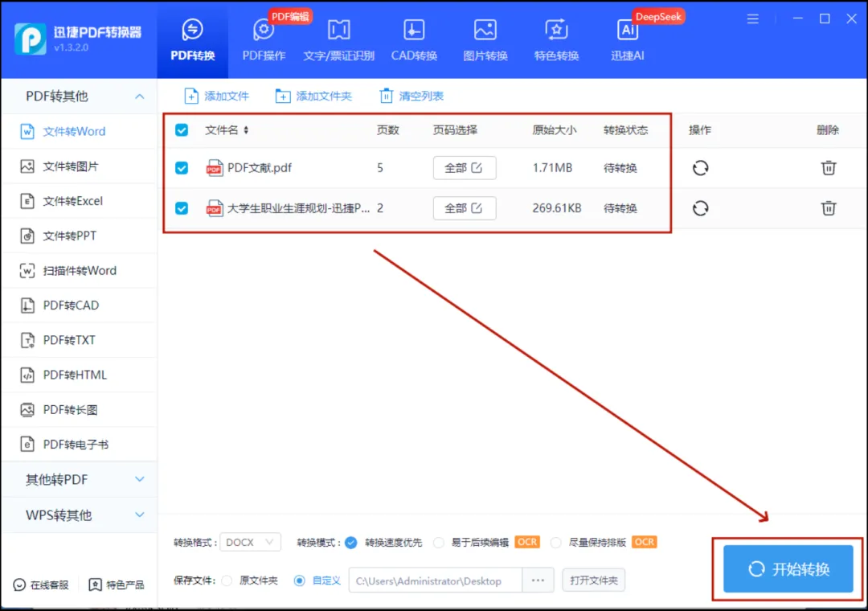
Task: Open page selection 全部 for 大学生职业生涯规划
Action: coord(465,208)
